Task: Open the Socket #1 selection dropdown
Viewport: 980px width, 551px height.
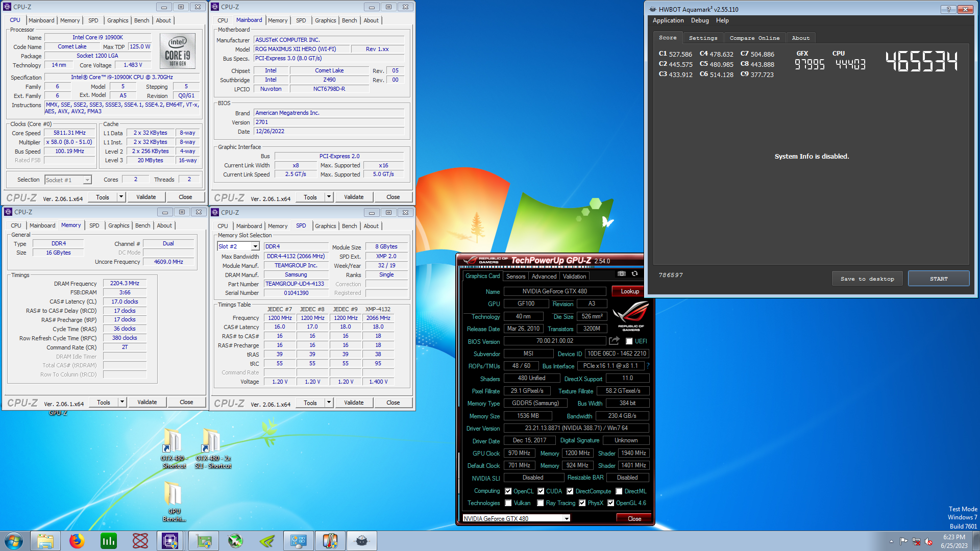Action: point(68,180)
